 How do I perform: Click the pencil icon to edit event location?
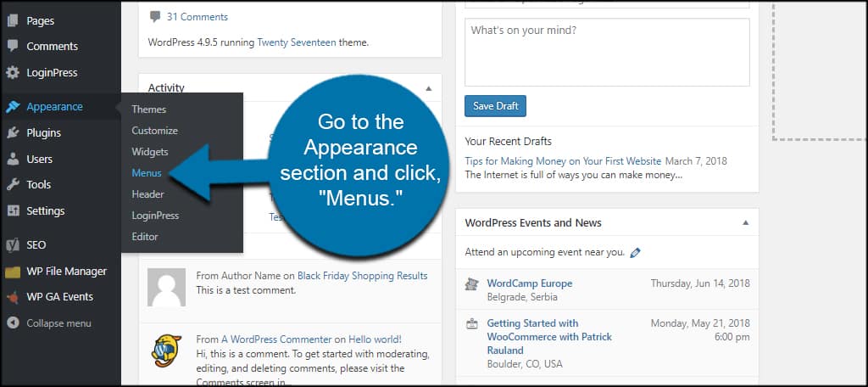(x=635, y=252)
